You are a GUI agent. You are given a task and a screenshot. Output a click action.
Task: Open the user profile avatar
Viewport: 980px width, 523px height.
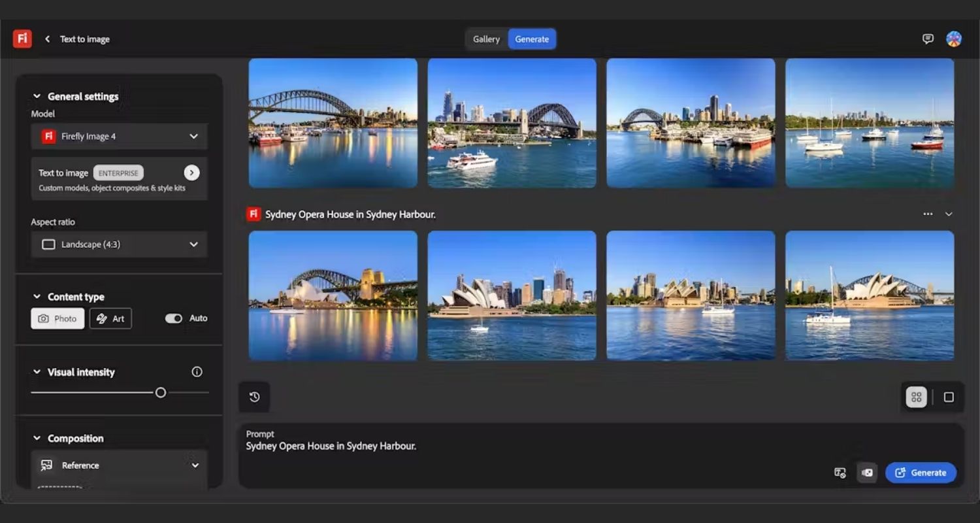coord(954,39)
